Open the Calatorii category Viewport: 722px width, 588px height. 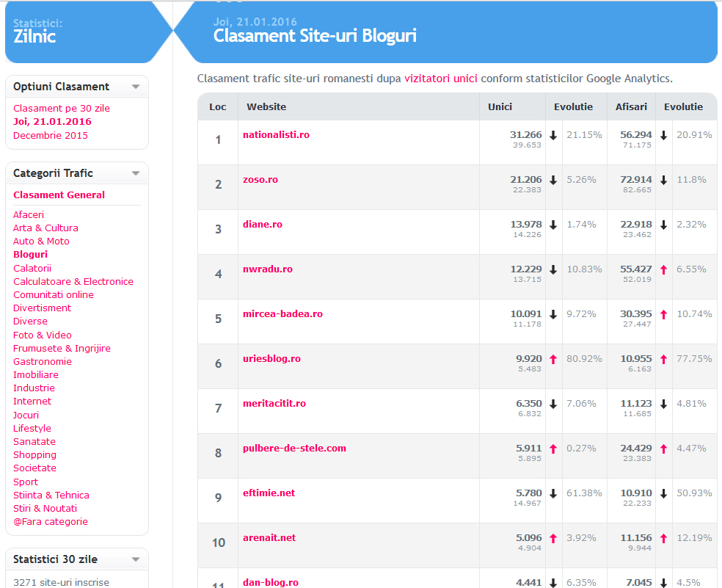point(32,268)
